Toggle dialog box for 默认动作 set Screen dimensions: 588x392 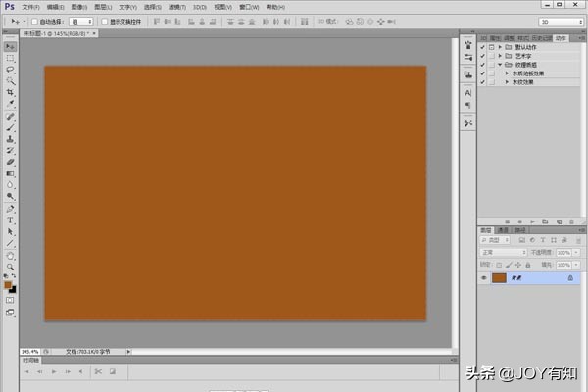(x=492, y=47)
